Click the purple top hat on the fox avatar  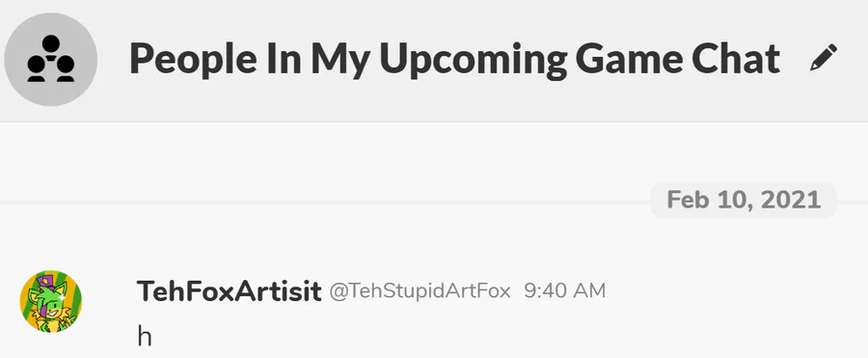tap(49, 281)
